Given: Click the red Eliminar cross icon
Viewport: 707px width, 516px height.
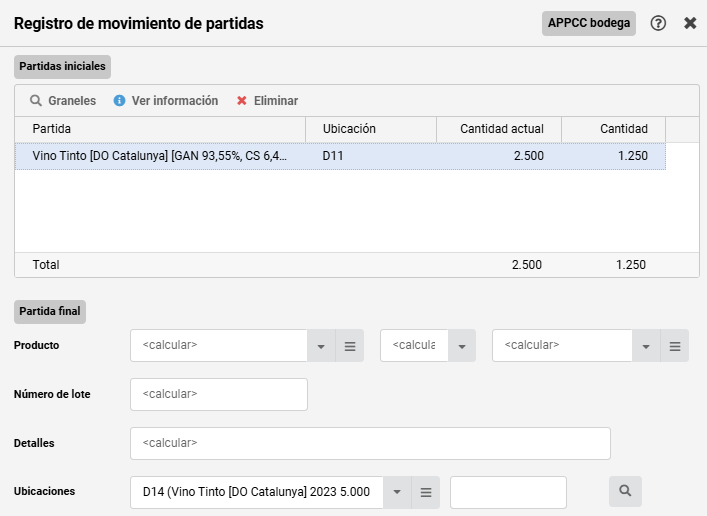Looking at the screenshot, I should [x=242, y=101].
